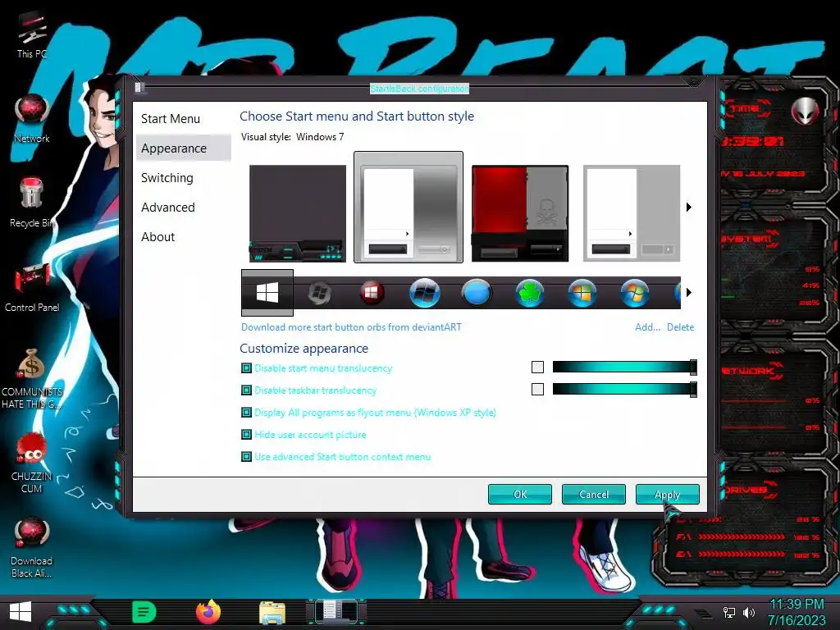Open the Control Panel desktop icon
Viewport: 840px width, 630px height.
32,288
